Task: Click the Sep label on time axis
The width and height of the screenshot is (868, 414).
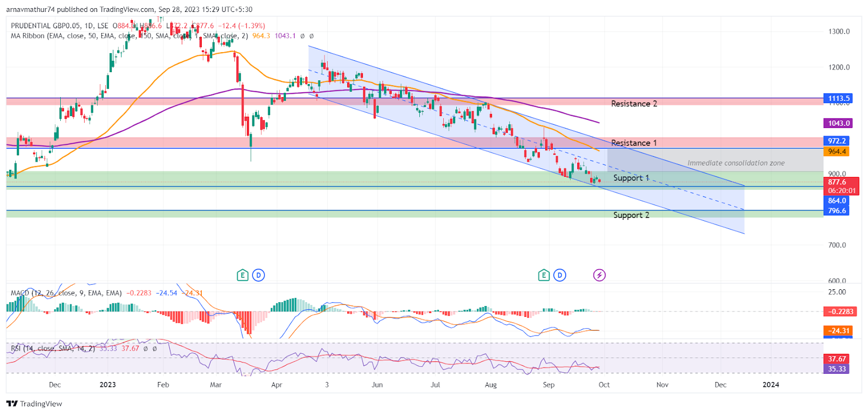Action: click(549, 385)
